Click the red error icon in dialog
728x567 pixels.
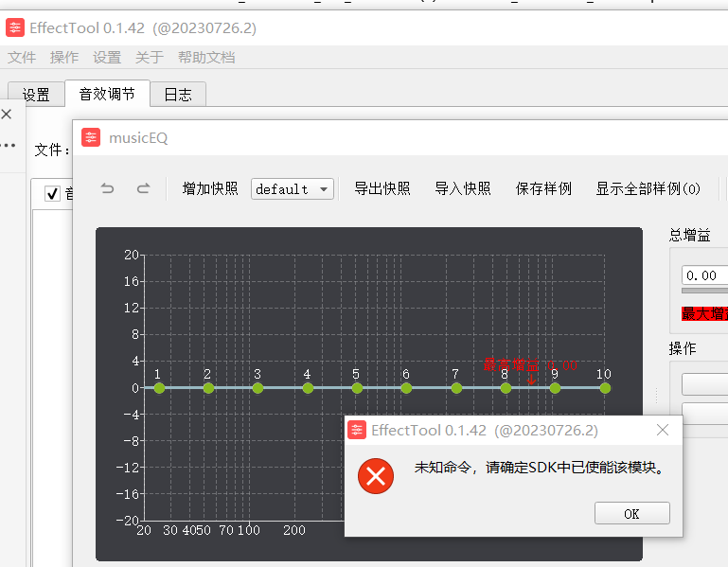[376, 476]
